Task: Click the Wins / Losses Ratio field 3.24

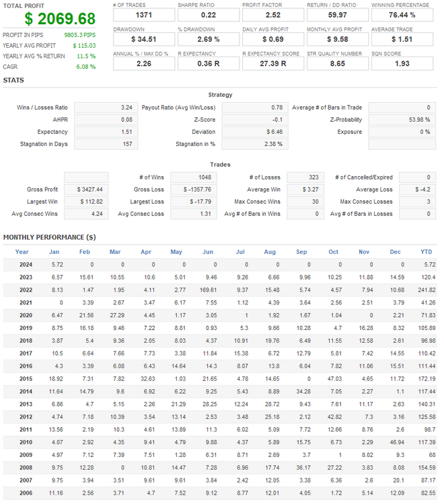Action: [106, 108]
